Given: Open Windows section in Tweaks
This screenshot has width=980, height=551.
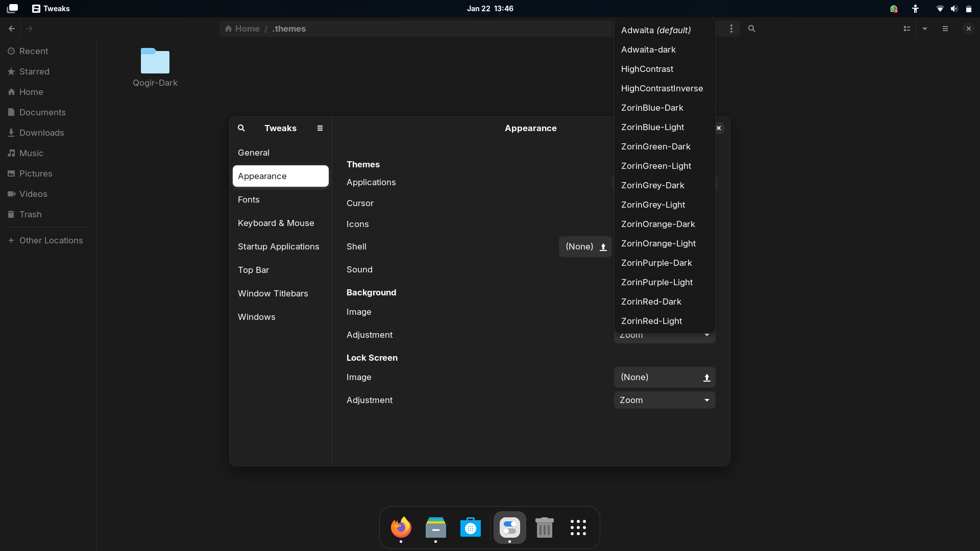Looking at the screenshot, I should coord(281,317).
